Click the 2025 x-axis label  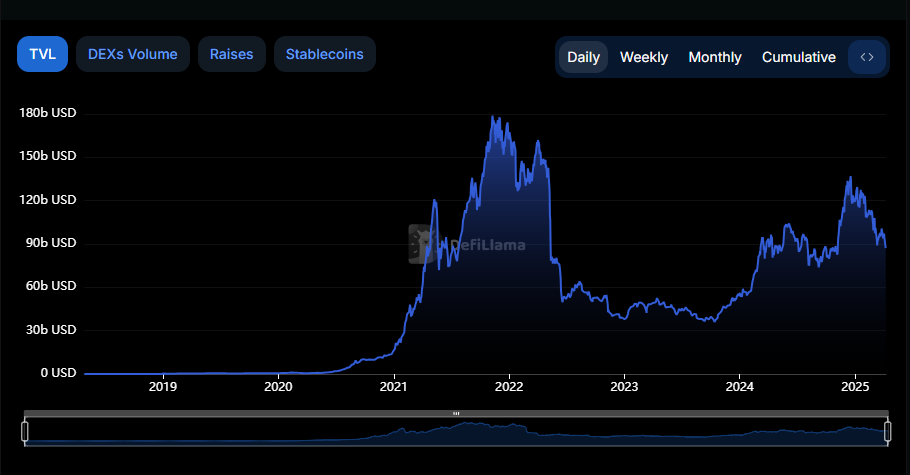point(855,387)
